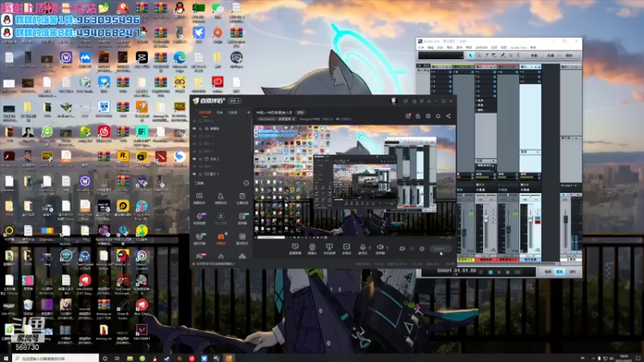Click Play in Studio One transport
644x362 pixels.
(499, 272)
